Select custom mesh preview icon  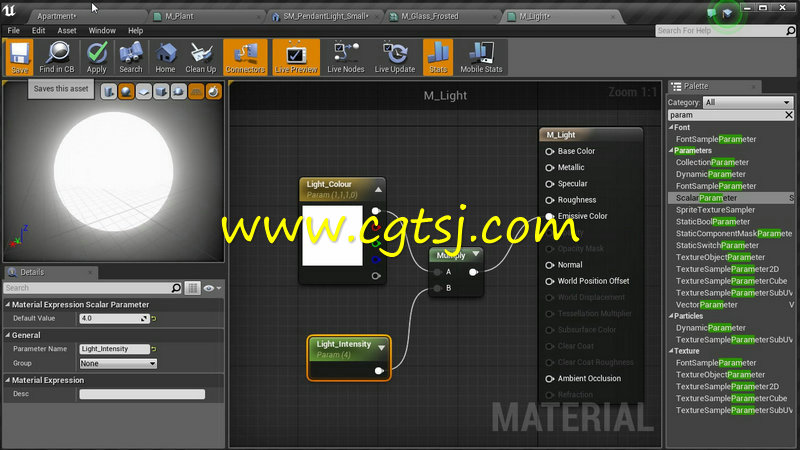coord(179,92)
